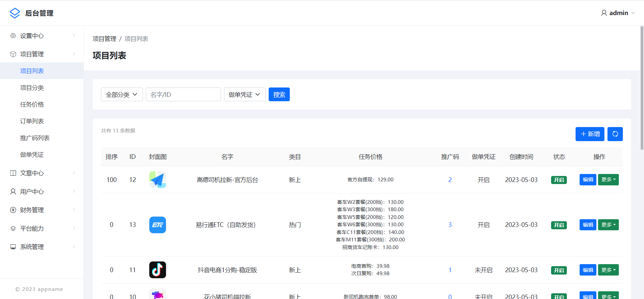644x299 pixels.
Task: Click 编辑 for 易行通ETC project
Action: click(588, 225)
